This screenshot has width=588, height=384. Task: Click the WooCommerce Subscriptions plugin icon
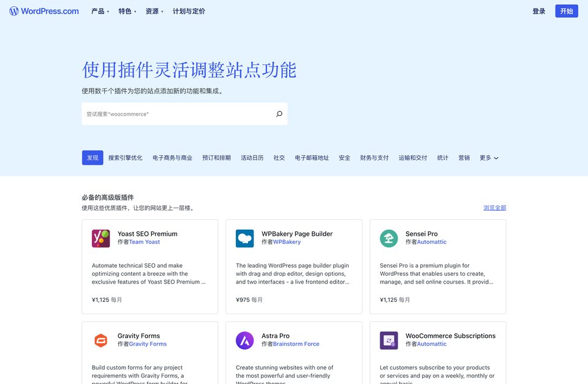pos(389,341)
